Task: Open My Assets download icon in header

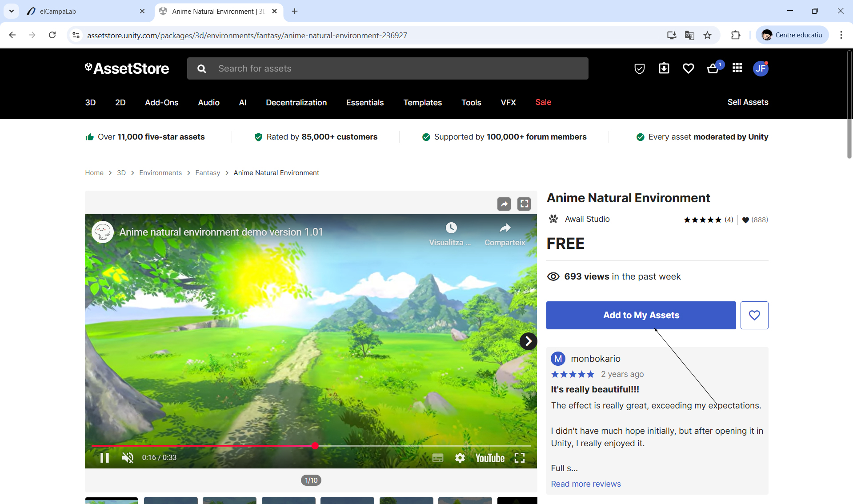Action: coord(664,68)
